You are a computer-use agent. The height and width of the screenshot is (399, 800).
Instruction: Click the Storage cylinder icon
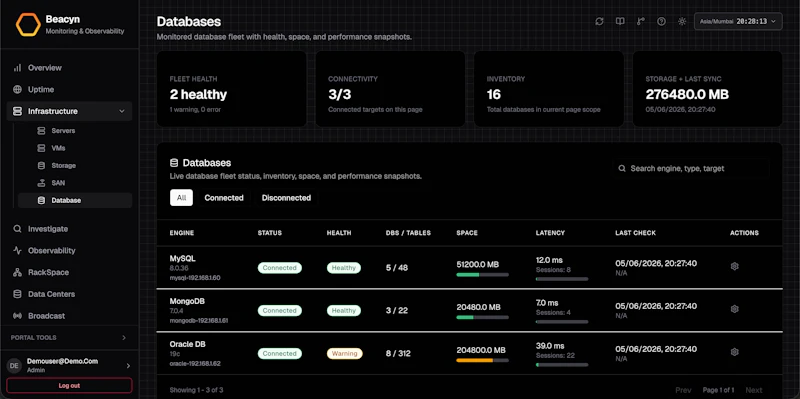[41, 165]
